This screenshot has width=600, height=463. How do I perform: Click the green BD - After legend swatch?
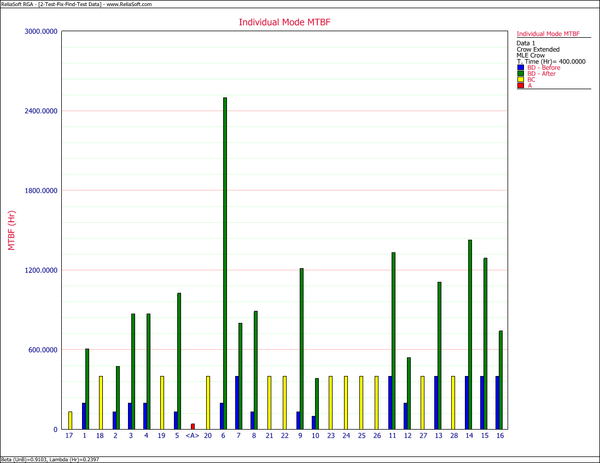520,73
